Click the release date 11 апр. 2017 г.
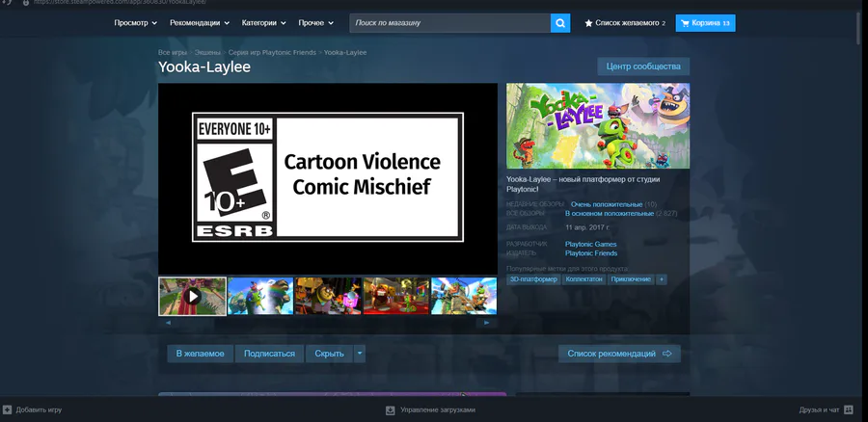Screen dimensions: 868x422 [x=587, y=228]
